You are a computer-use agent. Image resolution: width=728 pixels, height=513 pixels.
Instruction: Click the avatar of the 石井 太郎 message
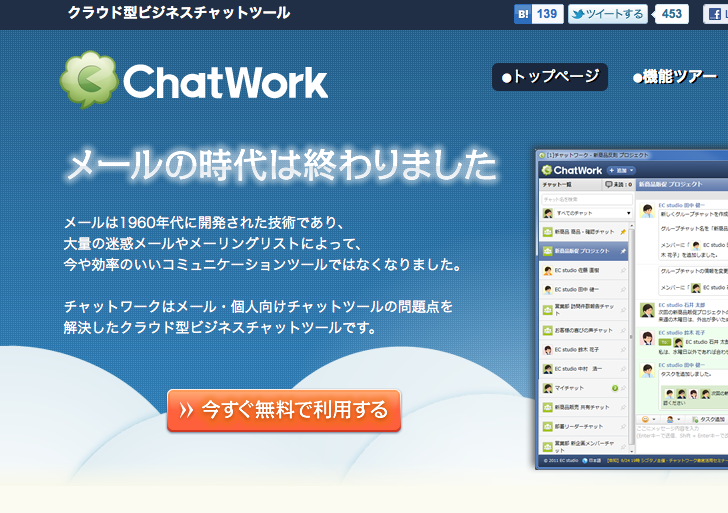(x=647, y=310)
